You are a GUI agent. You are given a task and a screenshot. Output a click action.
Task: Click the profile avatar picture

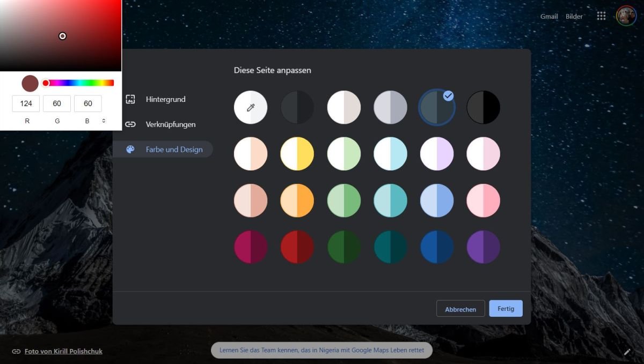point(626,16)
